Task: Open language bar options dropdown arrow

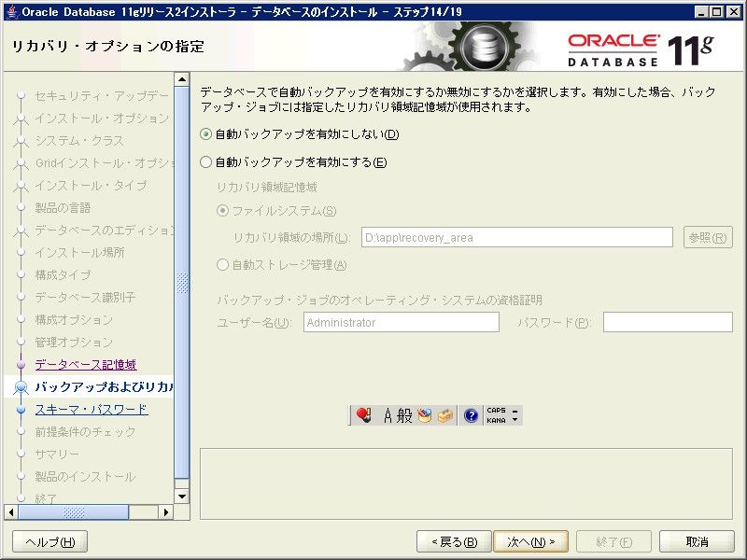Action: pyautogui.click(x=514, y=421)
